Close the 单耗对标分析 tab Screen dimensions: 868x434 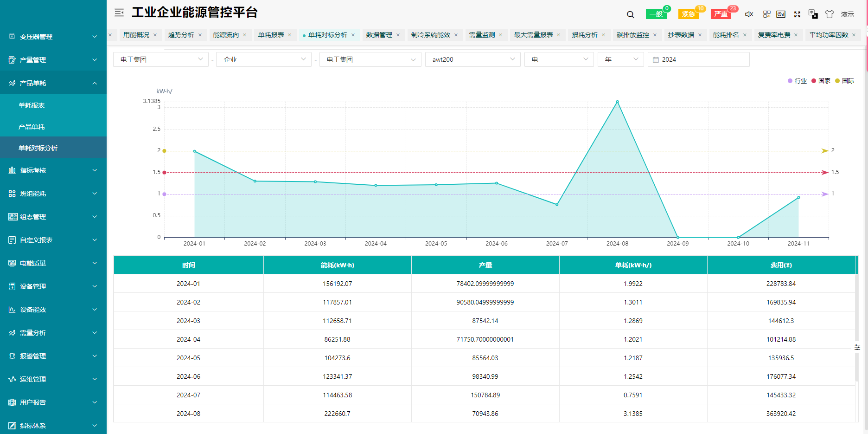[x=353, y=35]
